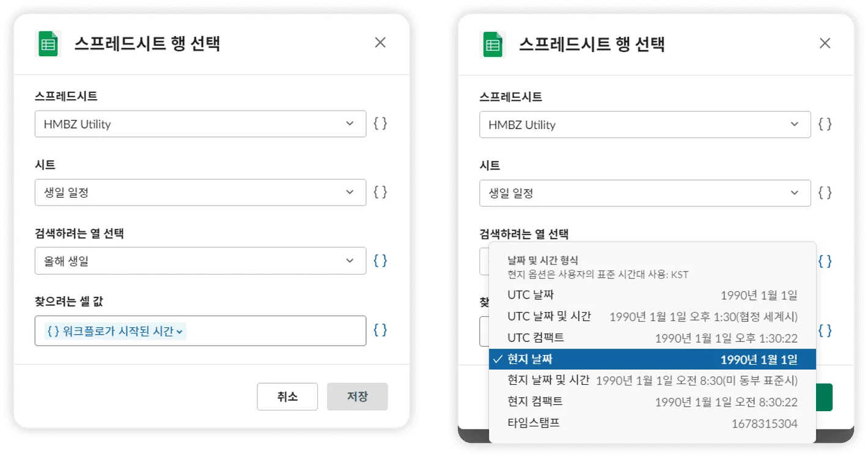Image resolution: width=868 pixels, height=457 pixels.
Task: Open the 올해 생일 column dropdown
Action: (x=200, y=261)
